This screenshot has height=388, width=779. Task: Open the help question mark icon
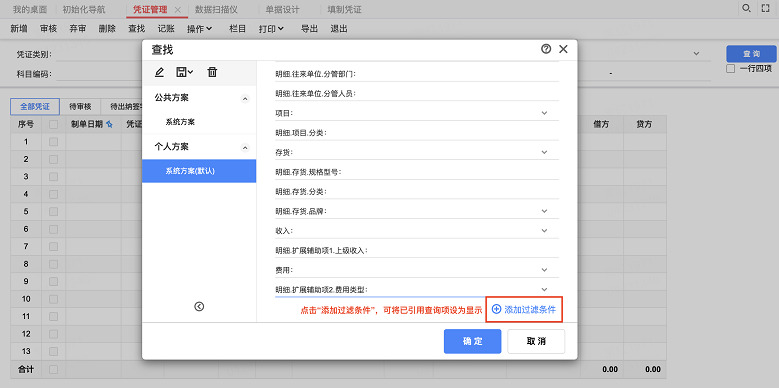coord(546,49)
